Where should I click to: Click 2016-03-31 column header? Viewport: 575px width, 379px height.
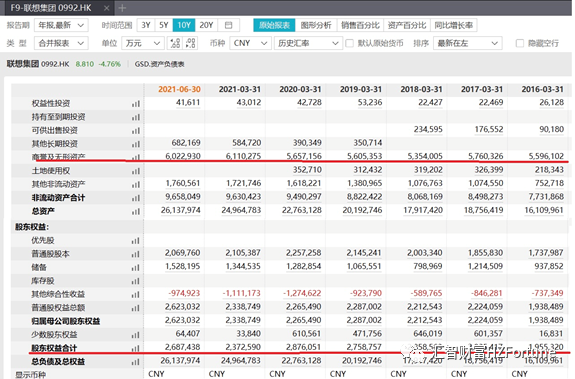point(542,89)
